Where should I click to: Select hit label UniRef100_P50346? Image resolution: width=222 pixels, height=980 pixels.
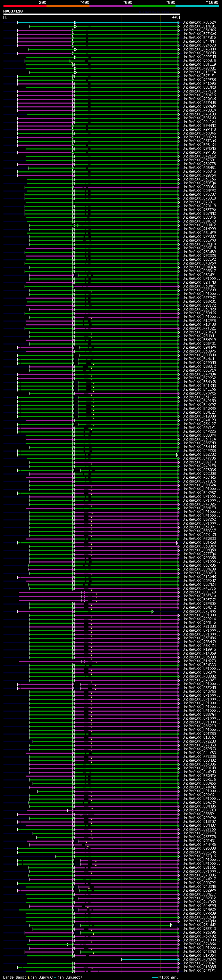click(x=199, y=133)
